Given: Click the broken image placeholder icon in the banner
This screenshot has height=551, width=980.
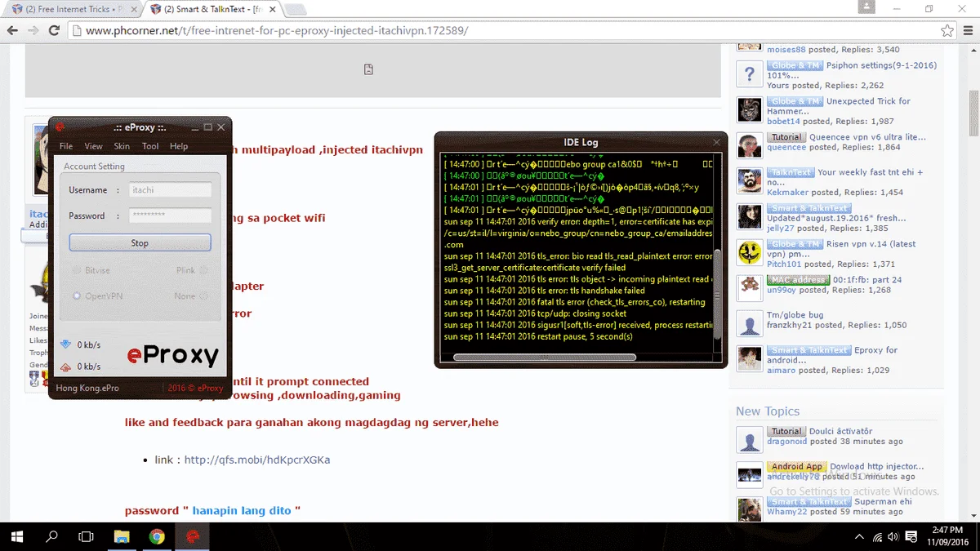Looking at the screenshot, I should pyautogui.click(x=368, y=69).
